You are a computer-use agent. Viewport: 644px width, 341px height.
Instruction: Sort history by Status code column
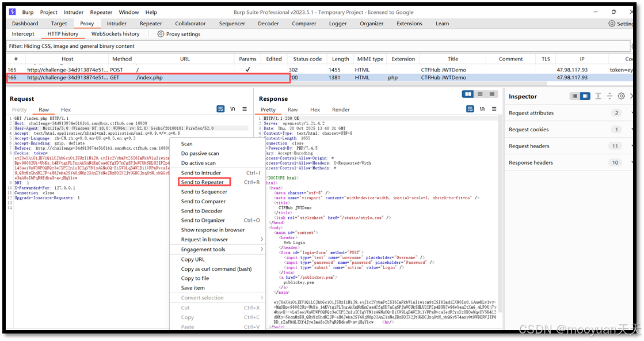tap(307, 59)
